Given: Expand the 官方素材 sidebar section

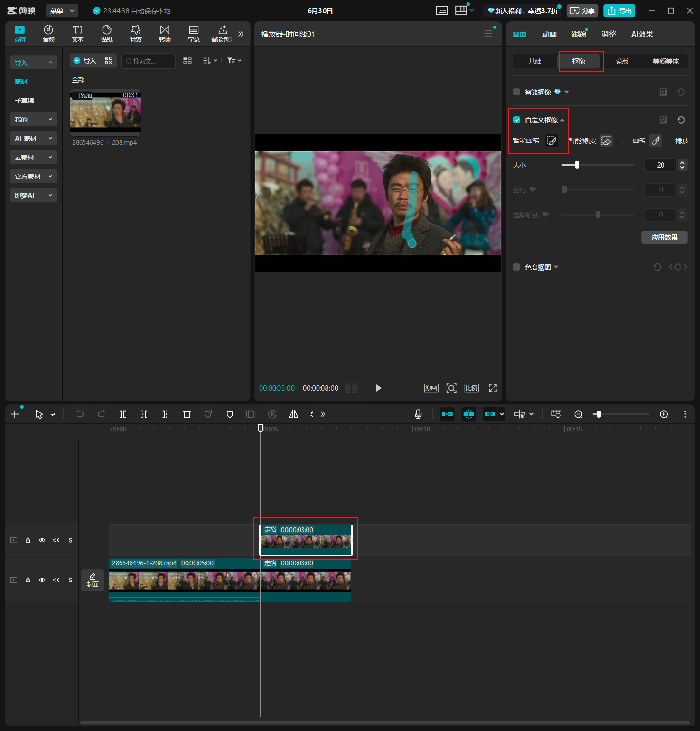Looking at the screenshot, I should point(34,177).
